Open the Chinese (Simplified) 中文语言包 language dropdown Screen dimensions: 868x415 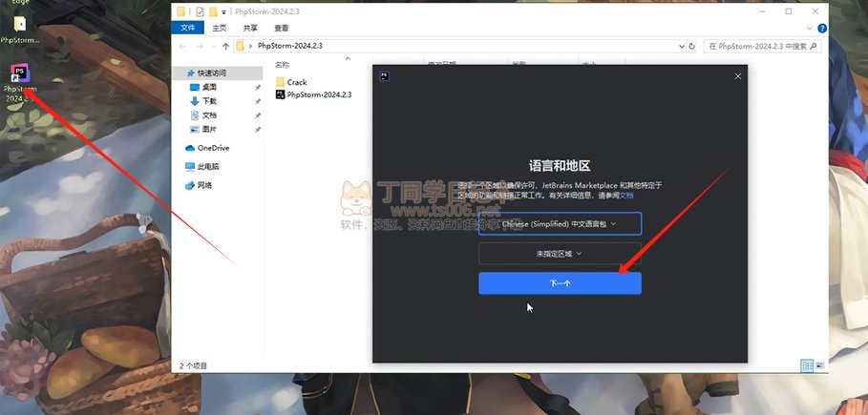(x=560, y=224)
